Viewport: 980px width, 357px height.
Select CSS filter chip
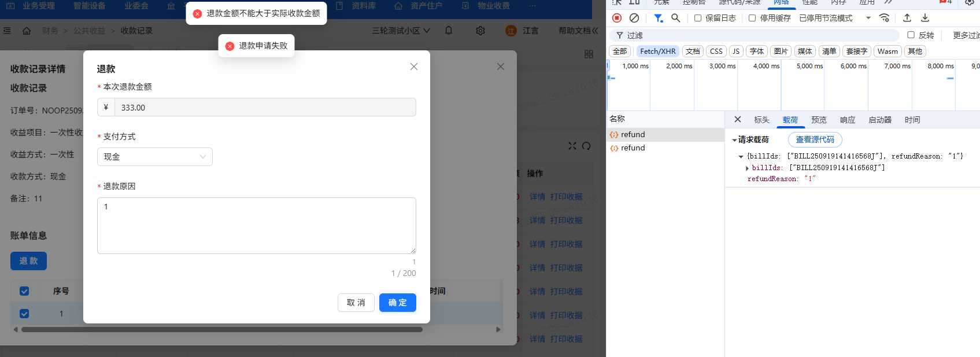click(x=716, y=51)
